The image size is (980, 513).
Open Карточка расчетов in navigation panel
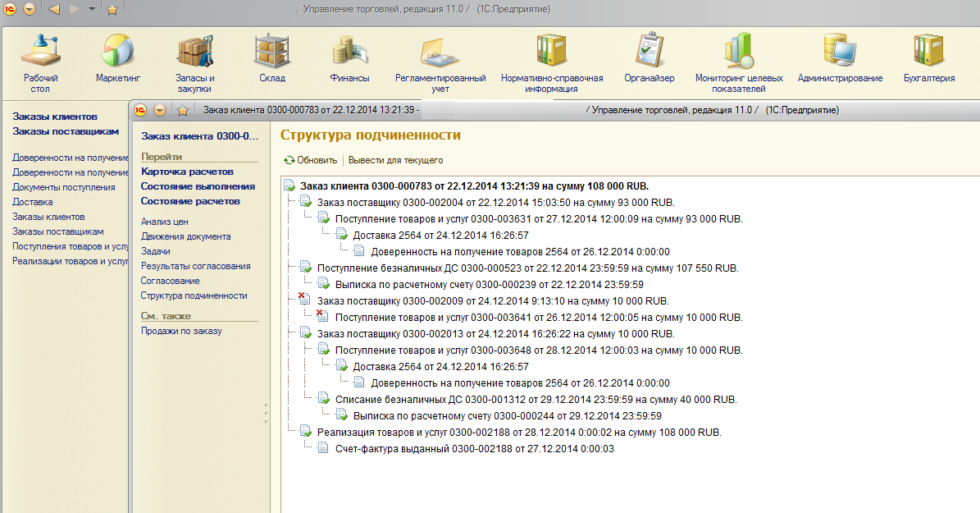point(187,172)
